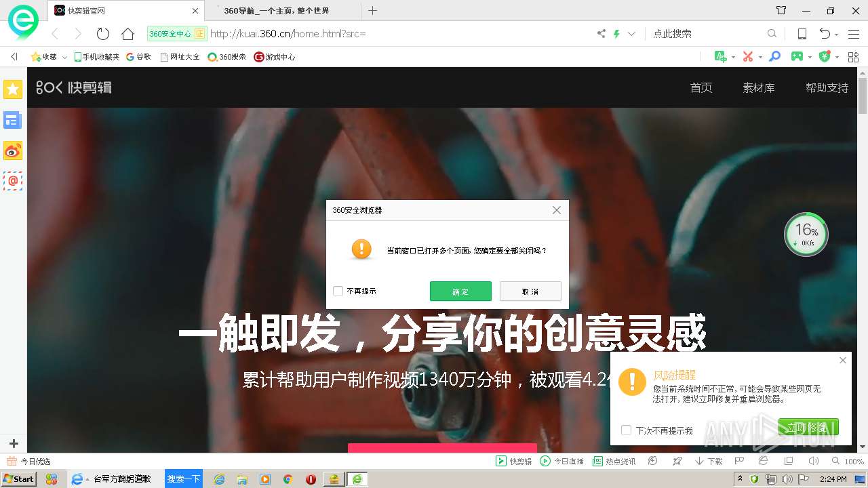The image size is (868, 488).
Task: Open the 网址大全 bookmark
Action: (180, 57)
